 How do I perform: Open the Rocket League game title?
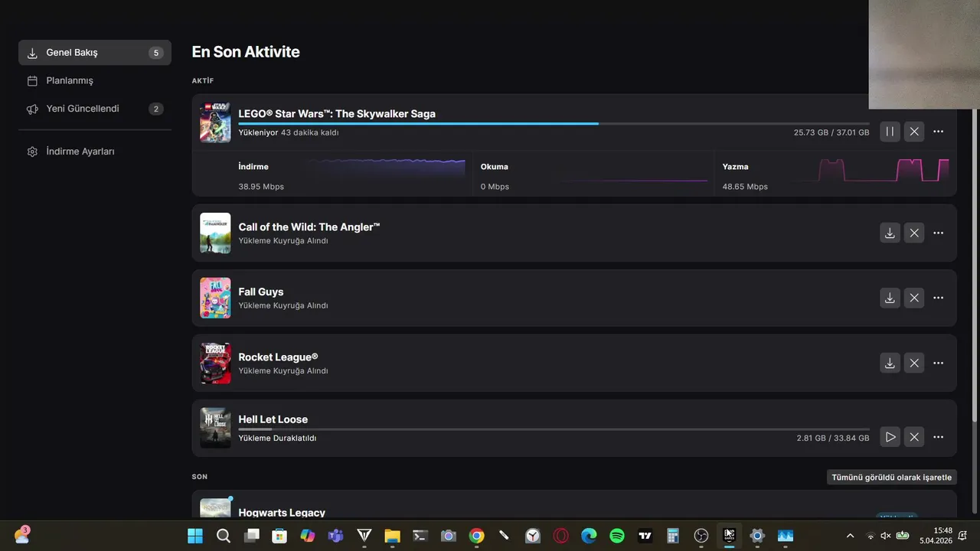click(278, 357)
